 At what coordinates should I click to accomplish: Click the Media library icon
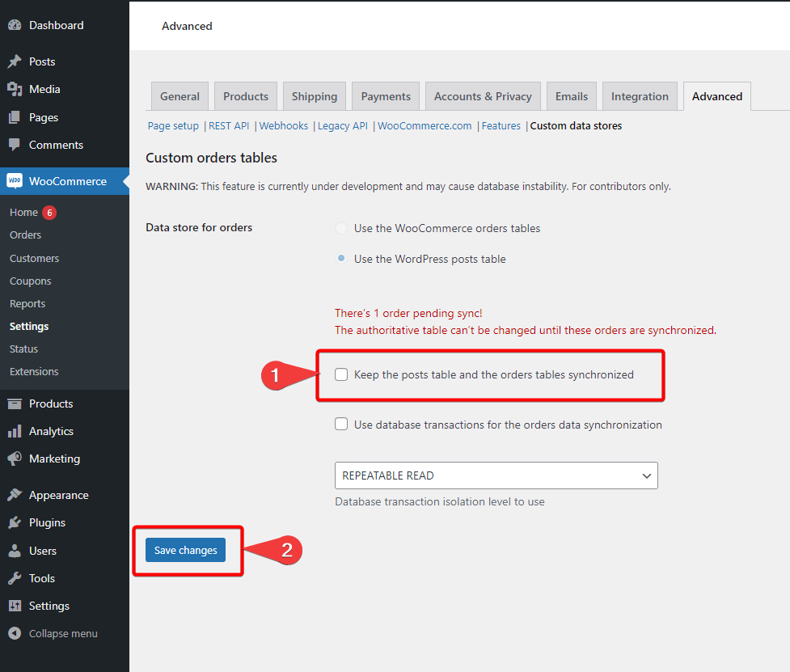15,89
